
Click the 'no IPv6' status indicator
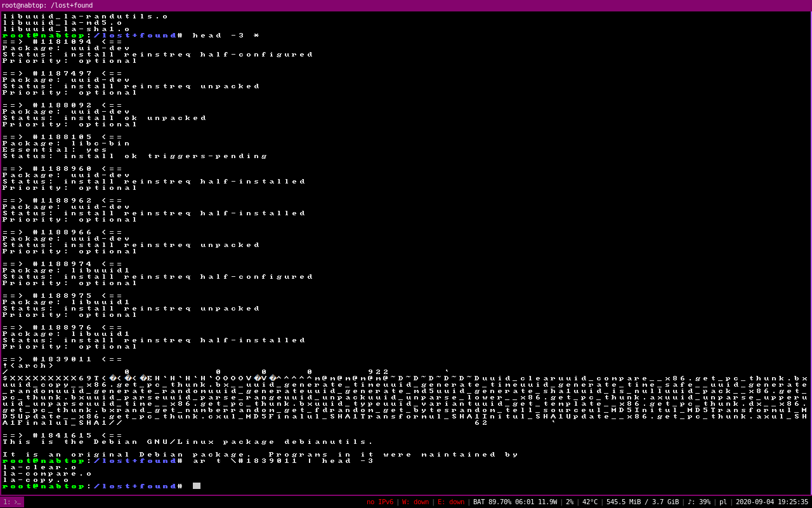(379, 502)
